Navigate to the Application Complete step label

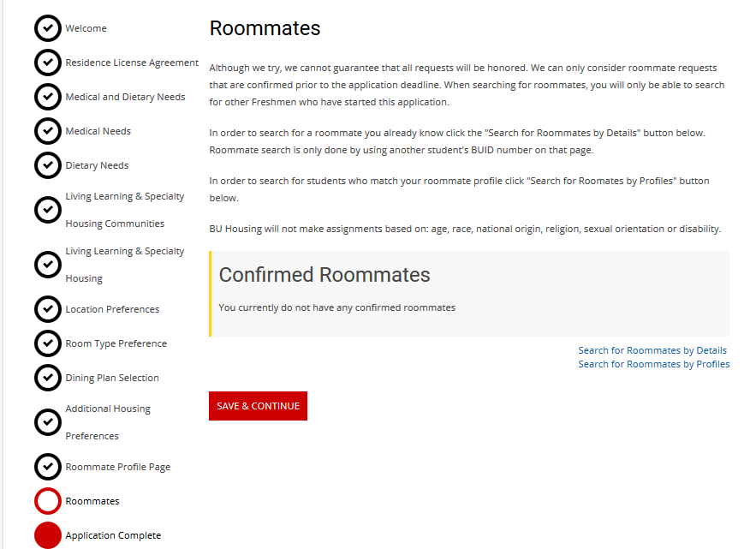tap(113, 535)
